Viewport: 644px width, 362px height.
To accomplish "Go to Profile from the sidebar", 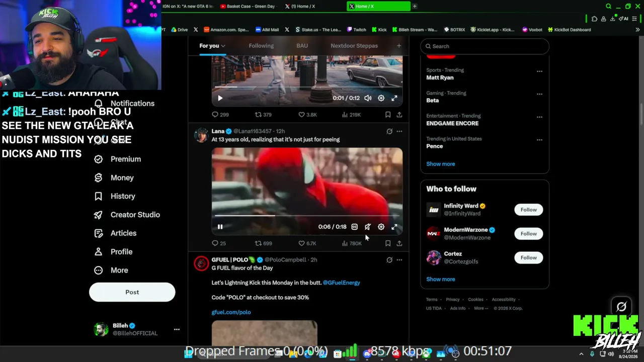I will point(113,252).
